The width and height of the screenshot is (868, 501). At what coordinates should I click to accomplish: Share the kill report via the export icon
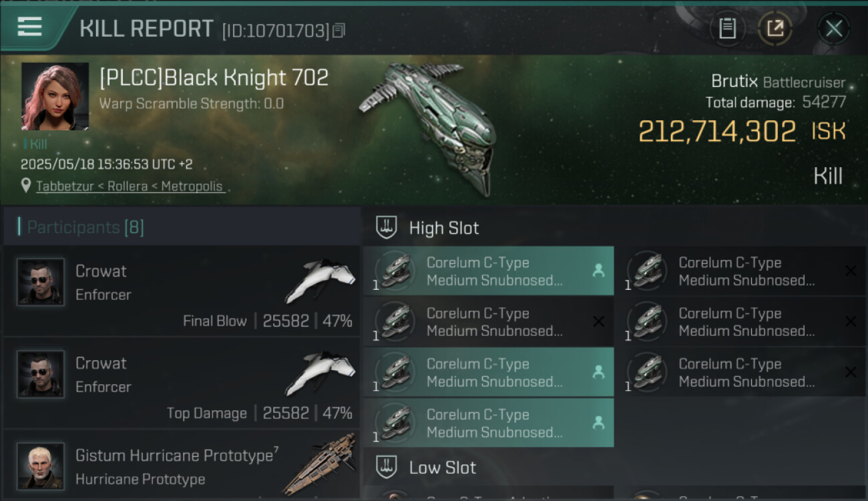[775, 29]
